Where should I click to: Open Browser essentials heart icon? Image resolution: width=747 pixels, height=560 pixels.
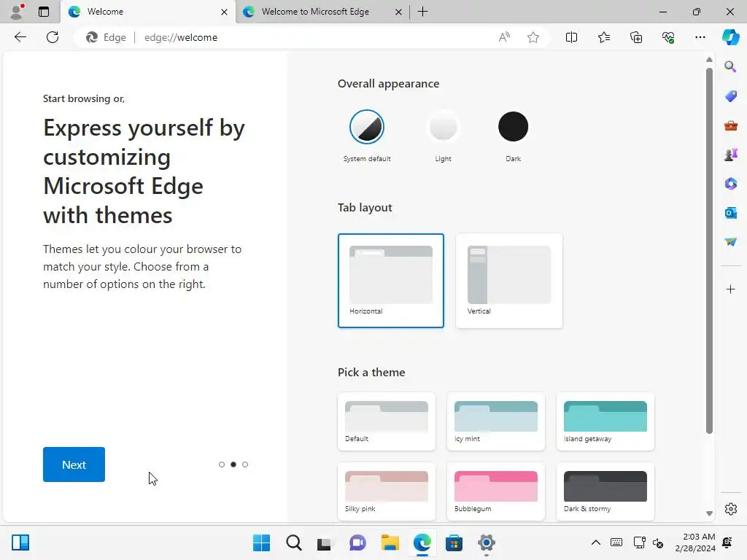point(668,37)
